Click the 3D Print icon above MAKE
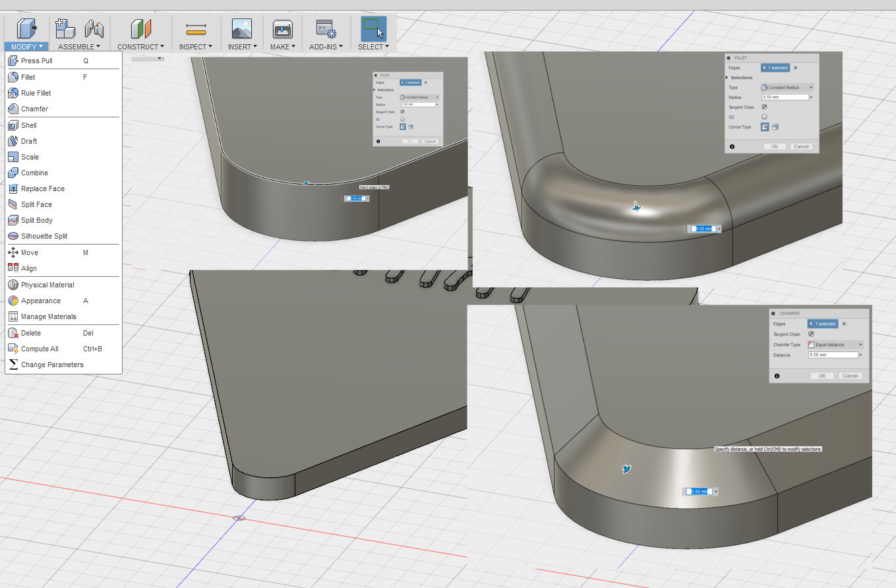The width and height of the screenshot is (896, 588). (x=283, y=29)
